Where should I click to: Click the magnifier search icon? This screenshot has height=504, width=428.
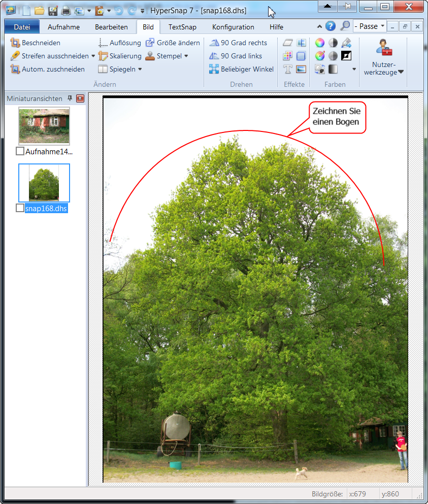345,26
